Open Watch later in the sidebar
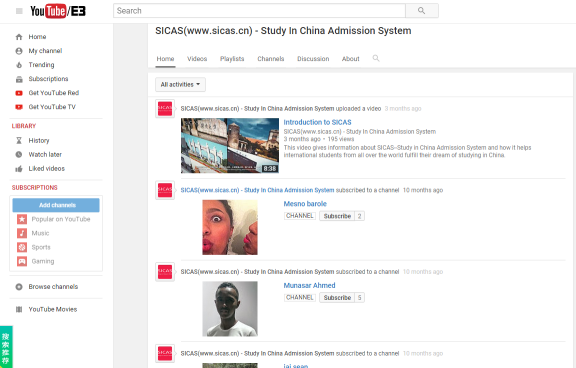This screenshot has height=368, width=576. [45, 155]
